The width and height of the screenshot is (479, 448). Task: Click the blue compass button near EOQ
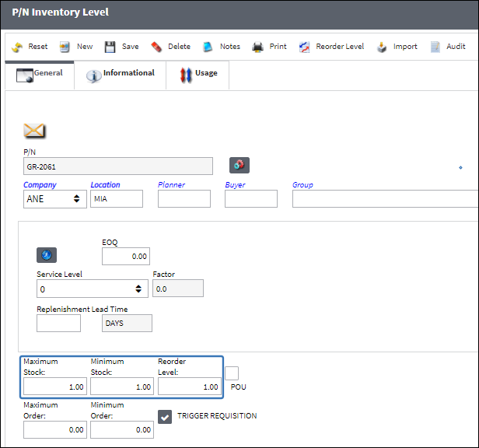pos(47,255)
